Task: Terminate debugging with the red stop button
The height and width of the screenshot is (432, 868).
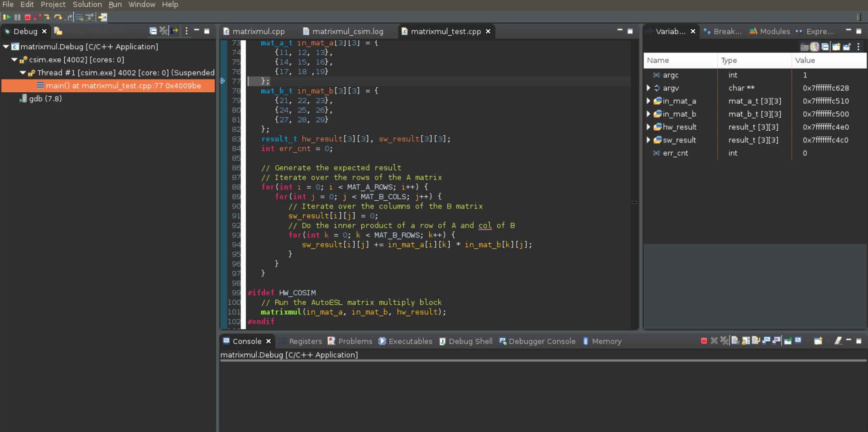Action: (28, 17)
